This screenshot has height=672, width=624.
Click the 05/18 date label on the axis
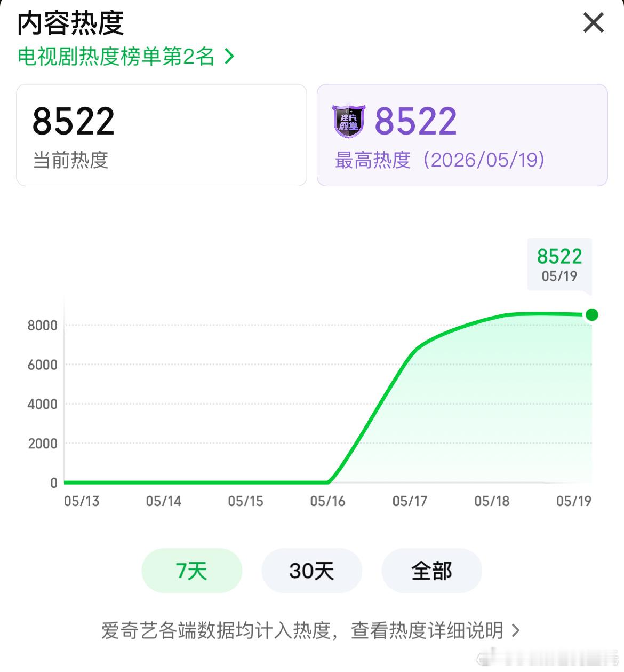point(492,501)
